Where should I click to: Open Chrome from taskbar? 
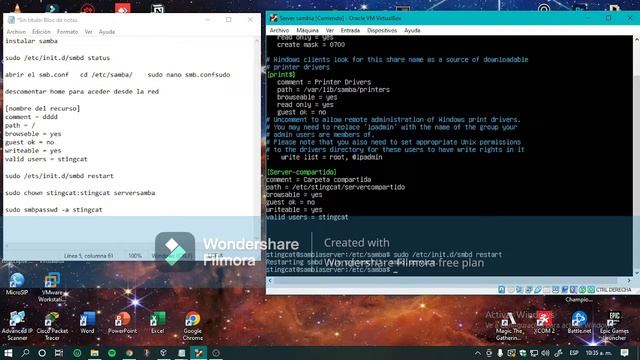(129, 353)
